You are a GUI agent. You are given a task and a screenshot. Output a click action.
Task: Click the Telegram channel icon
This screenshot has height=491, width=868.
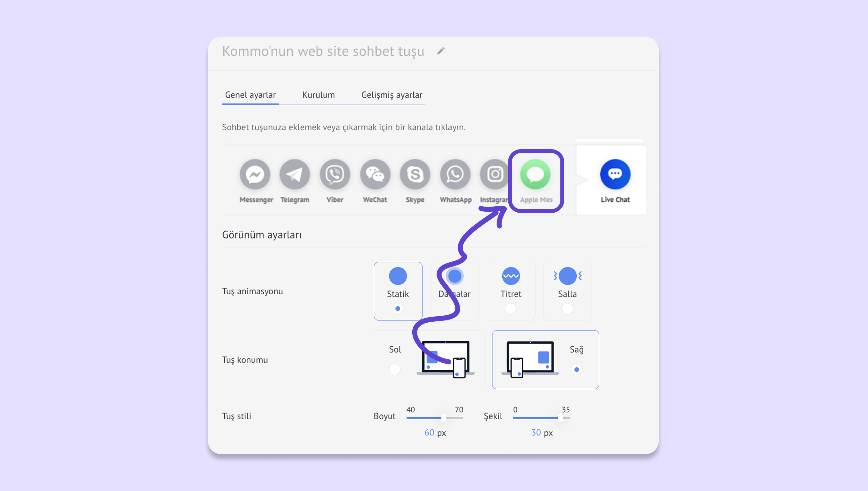295,174
